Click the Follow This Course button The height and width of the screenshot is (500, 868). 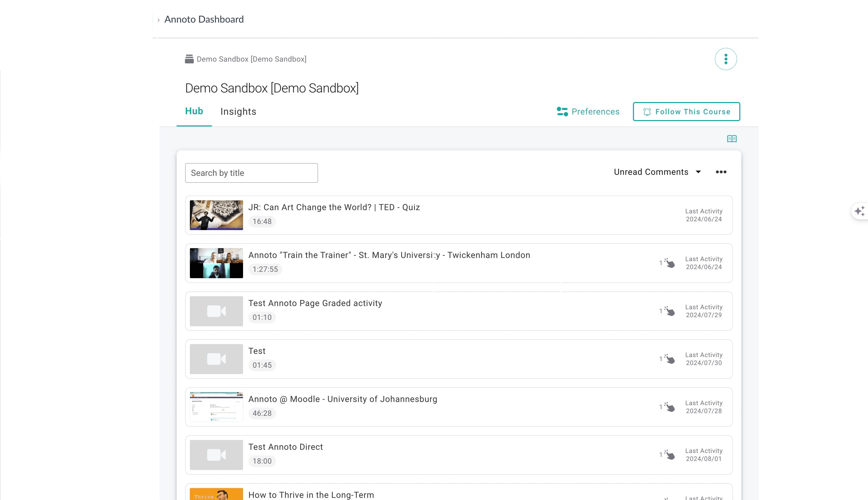click(x=686, y=112)
